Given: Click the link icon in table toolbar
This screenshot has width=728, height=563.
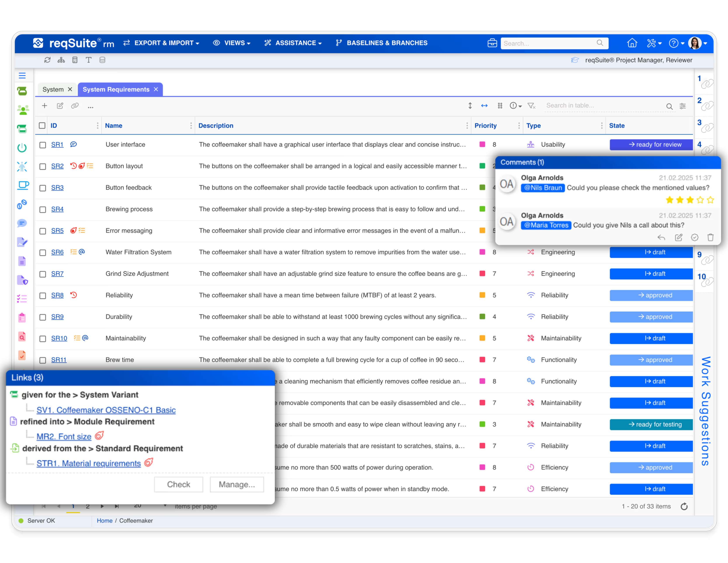Looking at the screenshot, I should pos(75,106).
